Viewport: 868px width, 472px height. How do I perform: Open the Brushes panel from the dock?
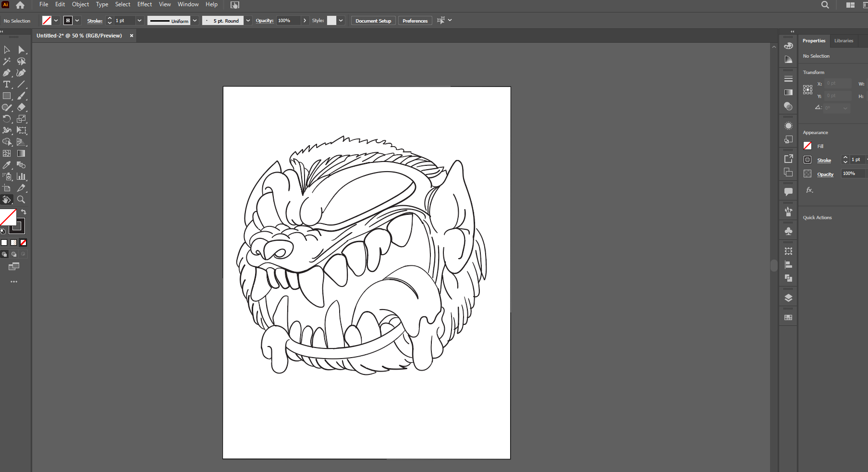788,211
